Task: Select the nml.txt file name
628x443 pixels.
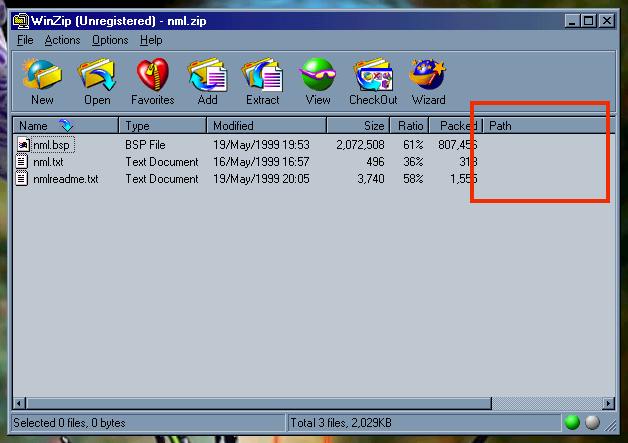Action: click(x=48, y=162)
